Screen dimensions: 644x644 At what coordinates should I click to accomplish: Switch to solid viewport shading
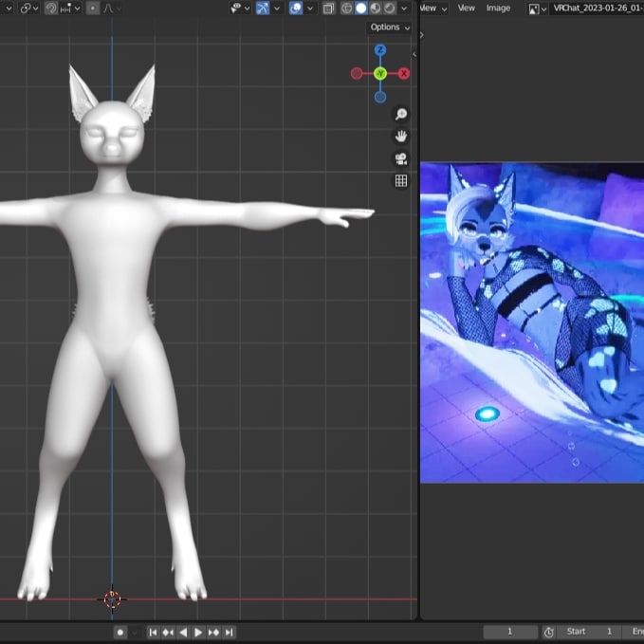coord(361,9)
